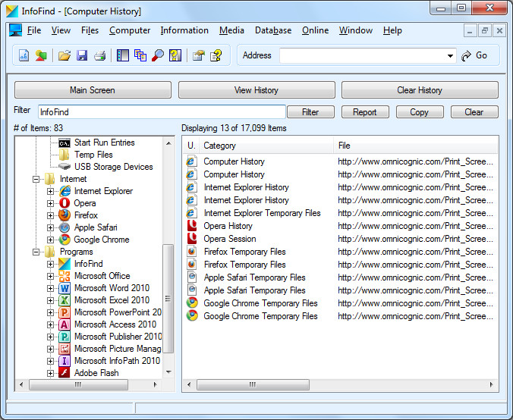
Task: Click the Microsoft Access 2010 icon
Action: click(65, 324)
